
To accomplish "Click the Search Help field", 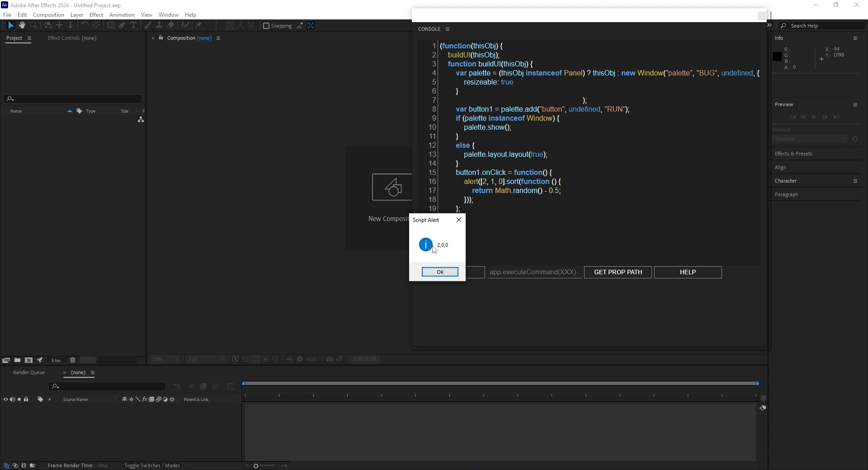I will pyautogui.click(x=823, y=26).
